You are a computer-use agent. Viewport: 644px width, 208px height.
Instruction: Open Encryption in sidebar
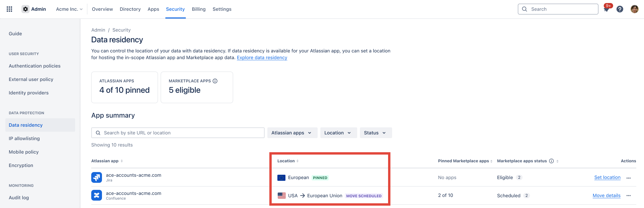pos(21,165)
